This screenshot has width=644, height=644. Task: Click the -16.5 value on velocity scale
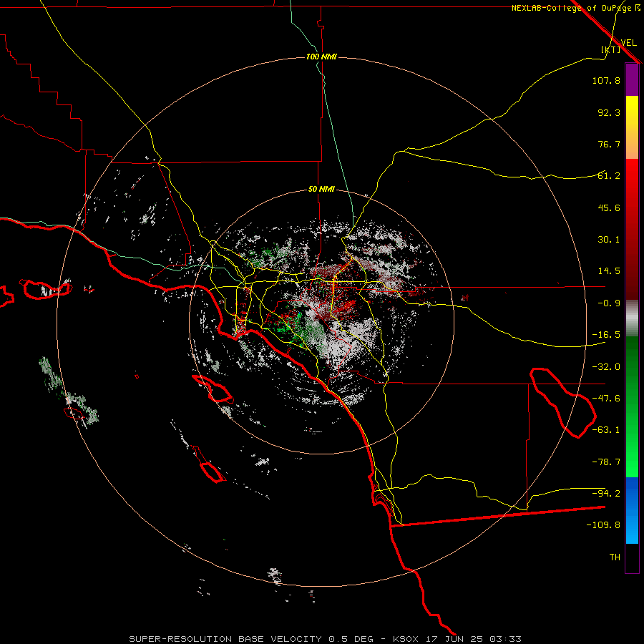(x=606, y=335)
